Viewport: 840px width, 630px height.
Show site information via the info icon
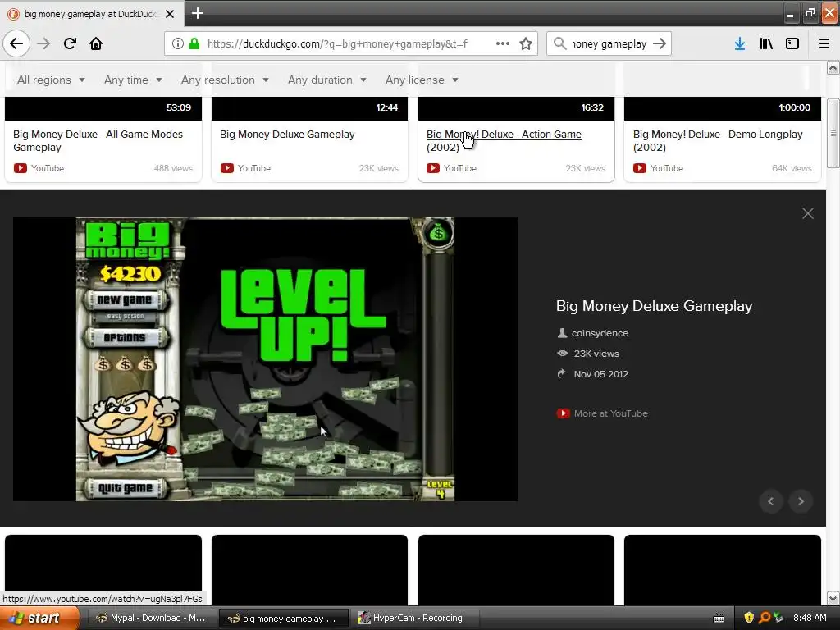click(178, 43)
